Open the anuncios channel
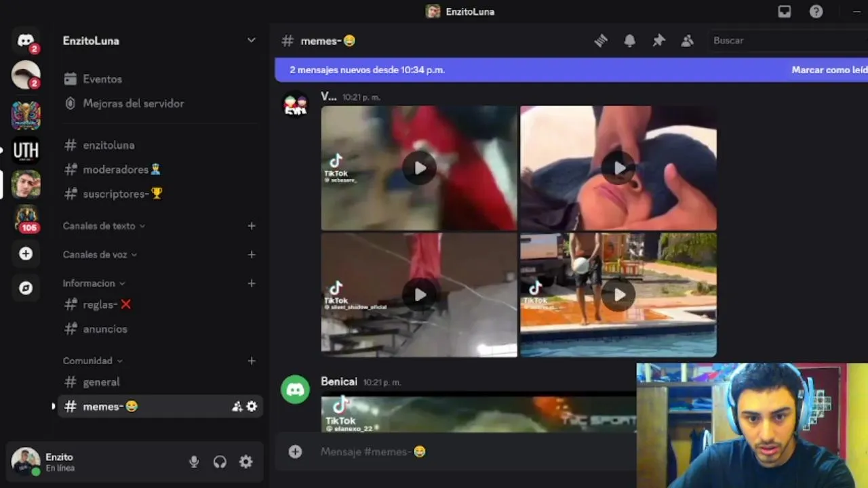 coord(160,329)
